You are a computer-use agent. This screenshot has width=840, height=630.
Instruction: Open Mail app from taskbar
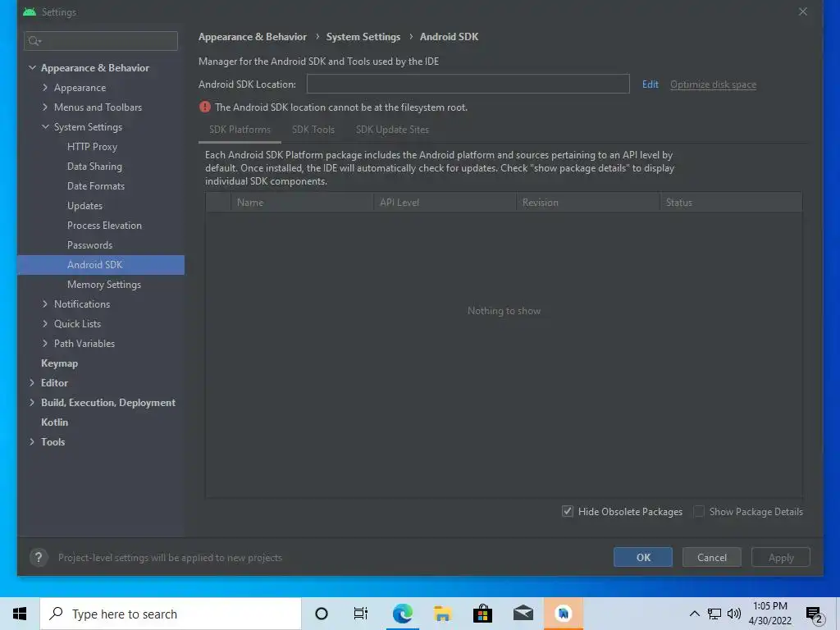523,614
